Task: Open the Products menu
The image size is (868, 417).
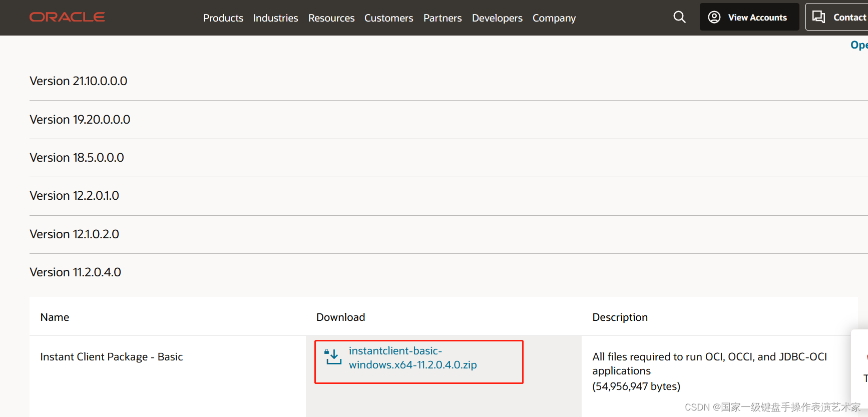Action: 223,18
